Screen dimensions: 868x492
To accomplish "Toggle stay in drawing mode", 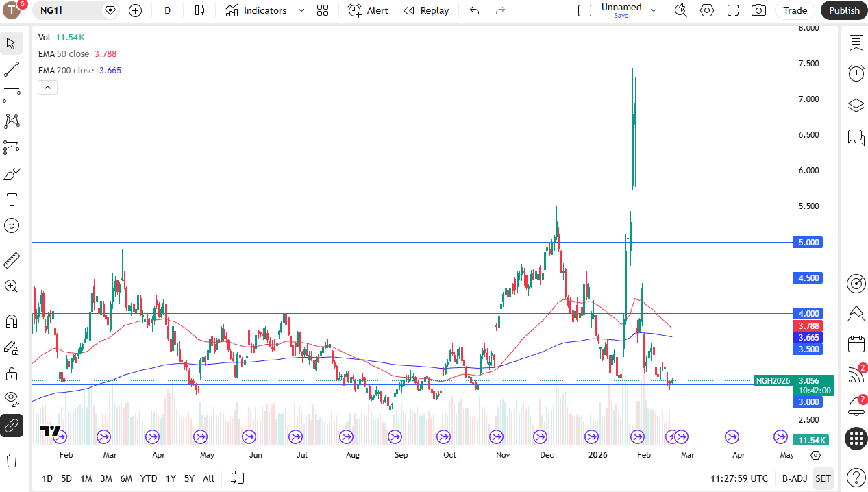I will coord(12,347).
